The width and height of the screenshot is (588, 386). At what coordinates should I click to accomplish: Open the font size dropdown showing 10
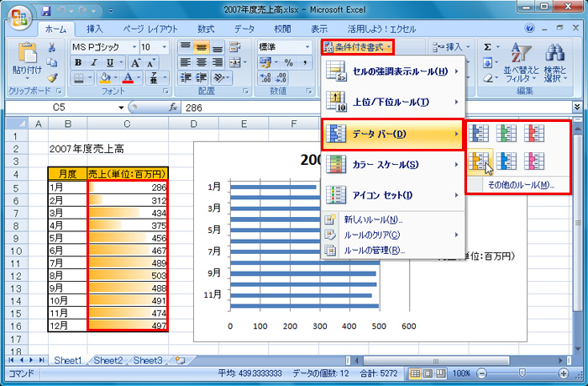[x=165, y=47]
